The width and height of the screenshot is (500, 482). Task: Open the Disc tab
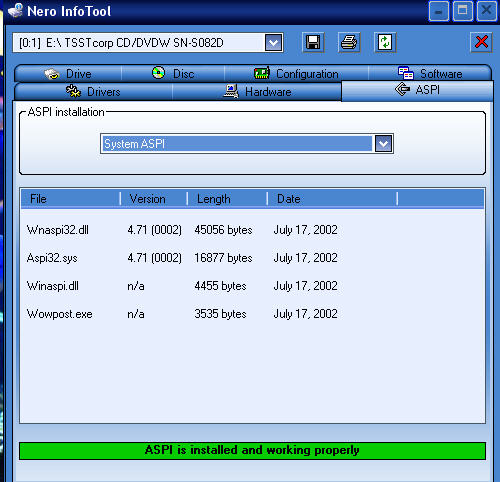(x=173, y=74)
